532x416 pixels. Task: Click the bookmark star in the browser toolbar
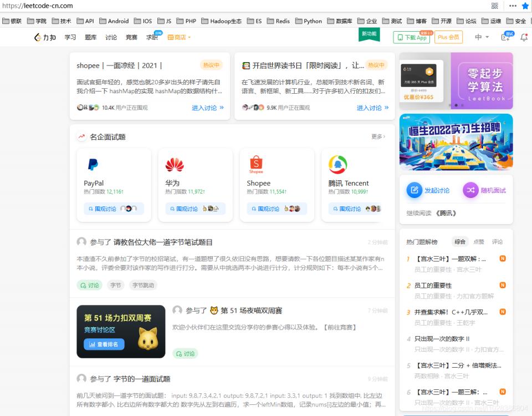click(526, 6)
